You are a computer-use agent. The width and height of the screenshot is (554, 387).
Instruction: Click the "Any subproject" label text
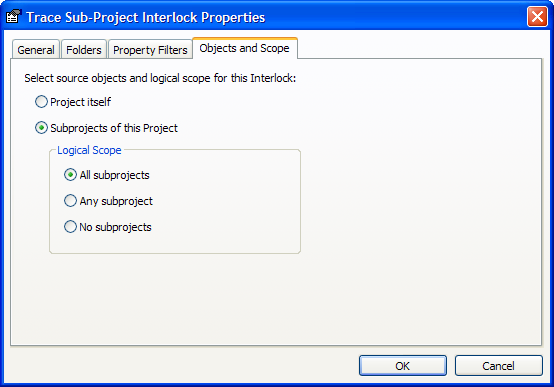click(x=116, y=201)
